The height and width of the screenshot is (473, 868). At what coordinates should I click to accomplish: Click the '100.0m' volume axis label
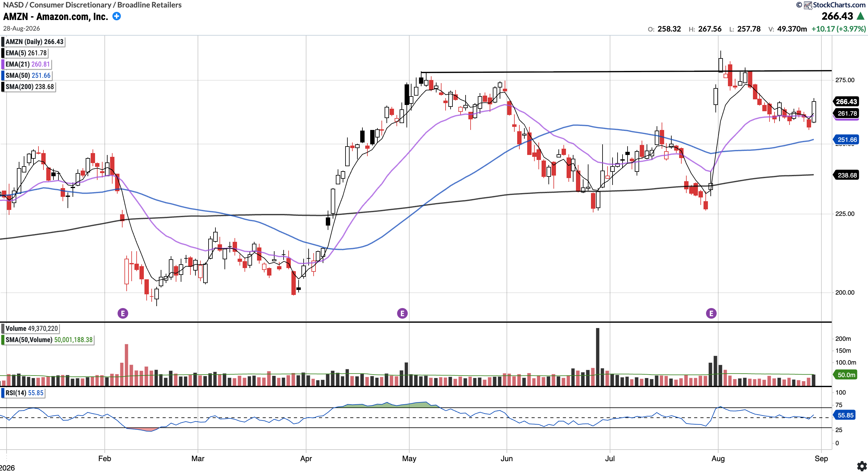point(846,363)
